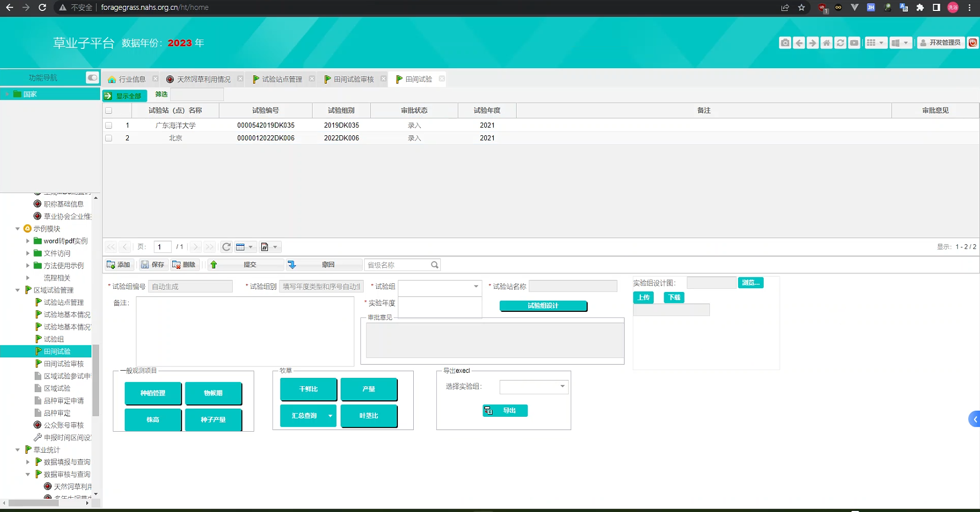Click the blue side panel expand arrow
The image size is (980, 512).
(974, 419)
